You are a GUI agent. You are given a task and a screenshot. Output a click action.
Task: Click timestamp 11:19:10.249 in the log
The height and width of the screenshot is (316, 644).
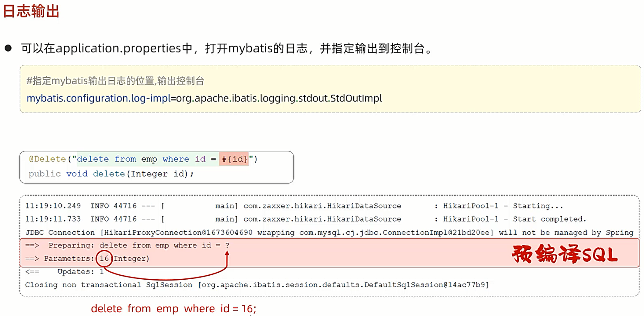(x=53, y=206)
